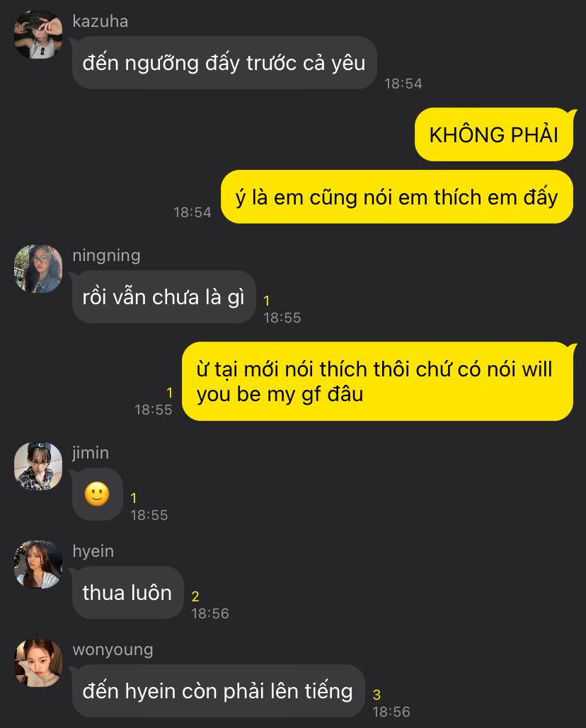Click the wonyoung sender name
The height and width of the screenshot is (728, 586).
tap(113, 649)
